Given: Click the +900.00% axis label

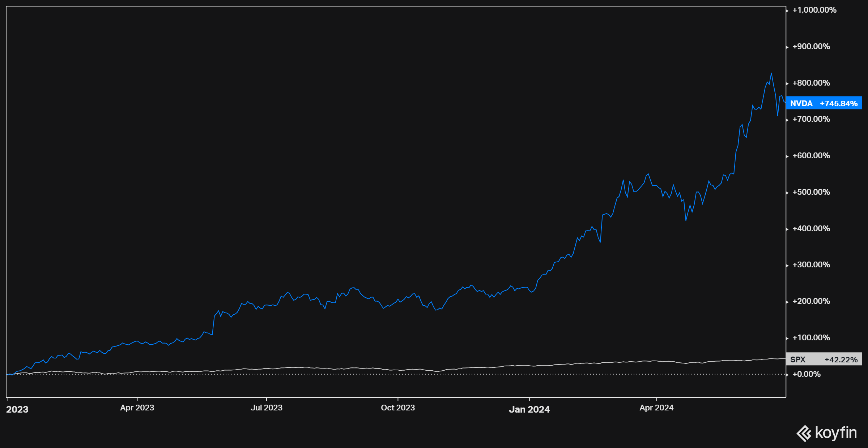Looking at the screenshot, I should click(x=811, y=47).
